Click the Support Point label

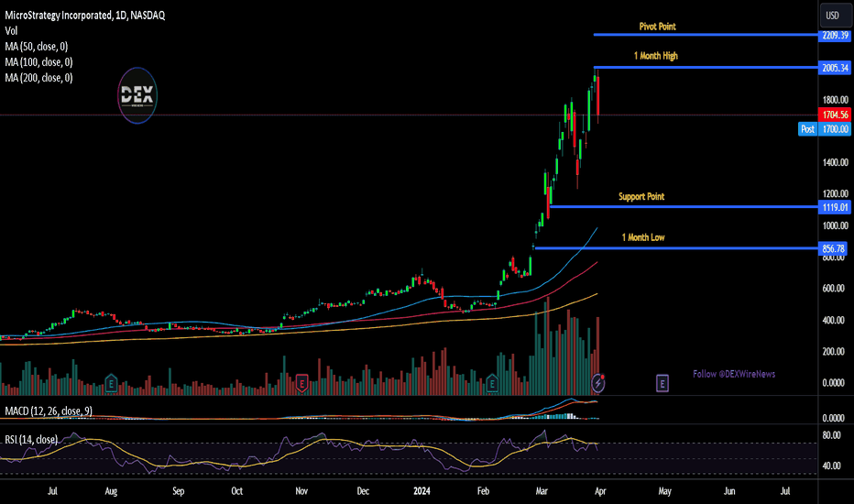point(641,196)
